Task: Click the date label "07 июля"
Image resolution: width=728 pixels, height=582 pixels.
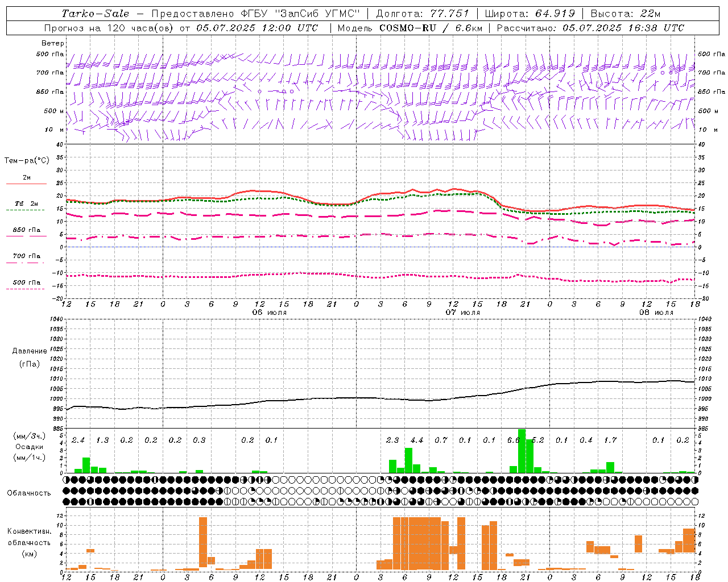Action: click(x=463, y=313)
